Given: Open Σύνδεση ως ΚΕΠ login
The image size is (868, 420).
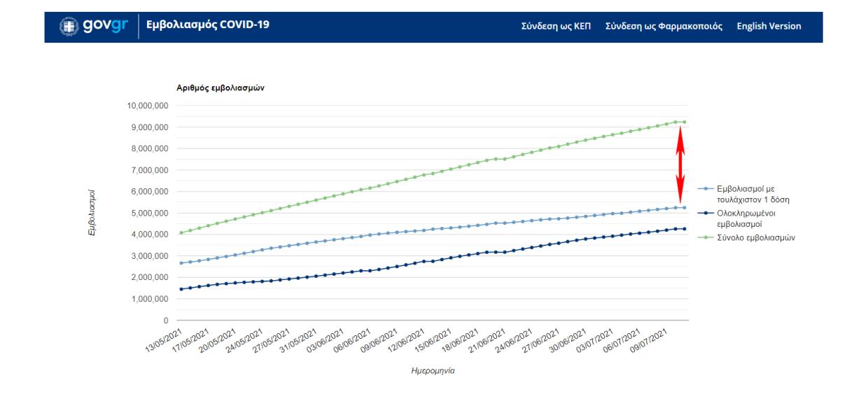Looking at the screenshot, I should (556, 26).
